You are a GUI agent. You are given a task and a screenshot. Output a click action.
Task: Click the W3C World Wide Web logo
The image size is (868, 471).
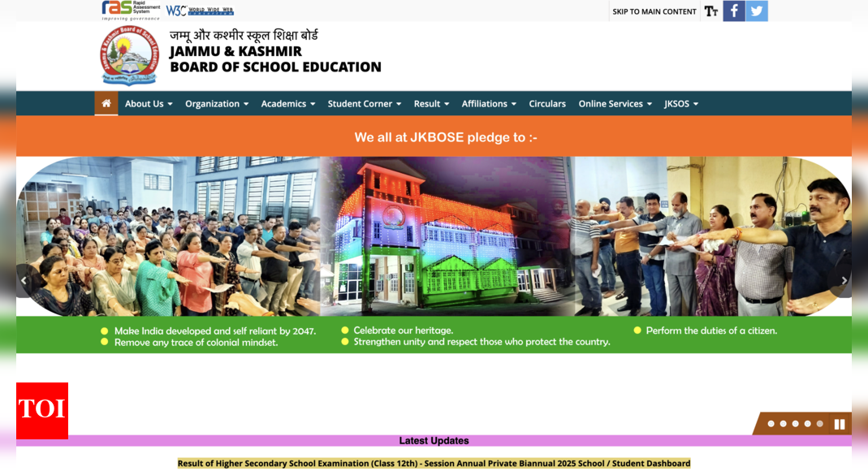pos(200,11)
